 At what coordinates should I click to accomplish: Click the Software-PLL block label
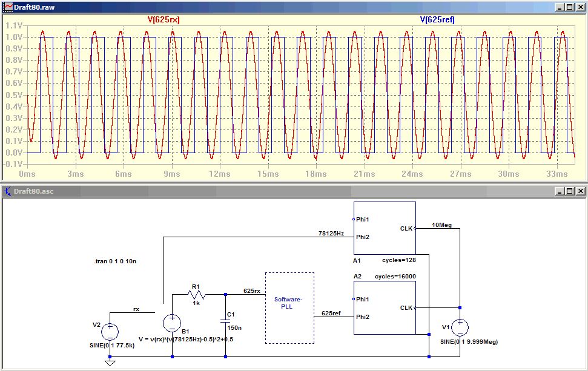288,303
